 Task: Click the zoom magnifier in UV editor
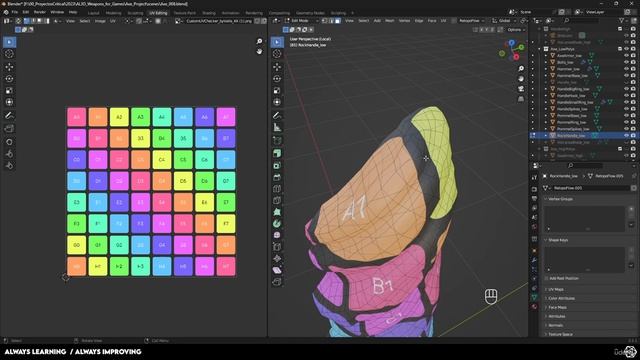pyautogui.click(x=259, y=41)
